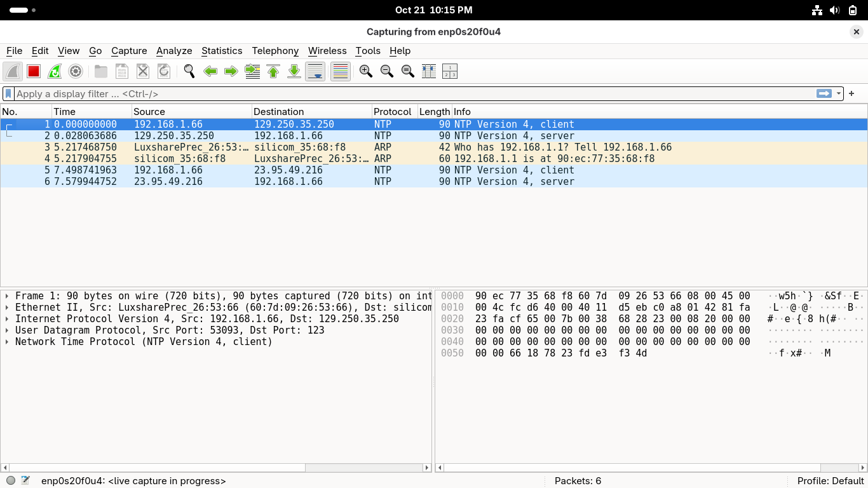The image size is (868, 488).
Task: Click the Find Packet magnifier icon
Action: (189, 72)
